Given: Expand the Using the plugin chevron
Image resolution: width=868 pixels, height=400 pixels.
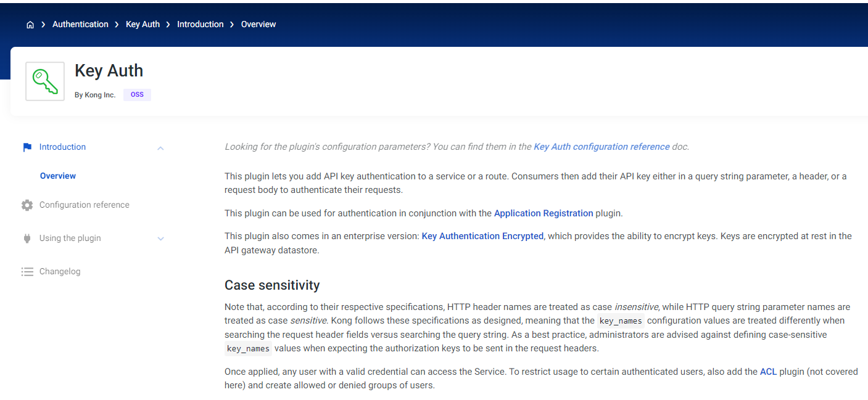Looking at the screenshot, I should click(x=160, y=239).
